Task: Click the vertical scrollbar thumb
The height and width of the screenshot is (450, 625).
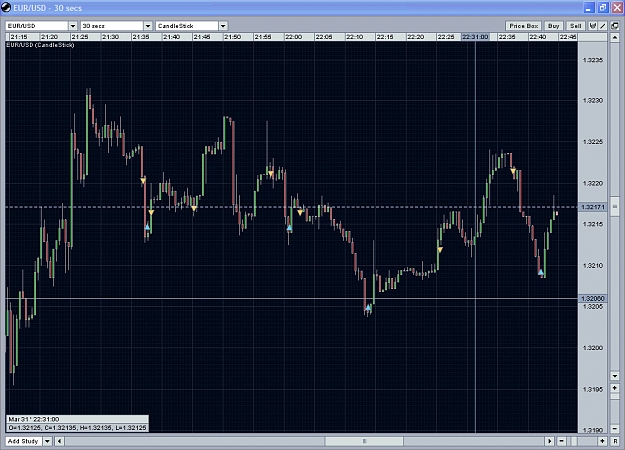Action: click(615, 206)
